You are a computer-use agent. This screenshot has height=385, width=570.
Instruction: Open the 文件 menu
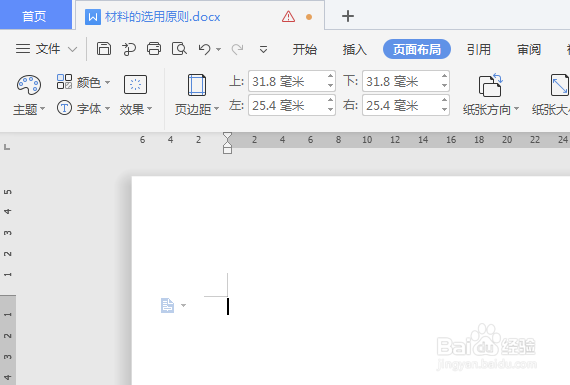(x=48, y=49)
